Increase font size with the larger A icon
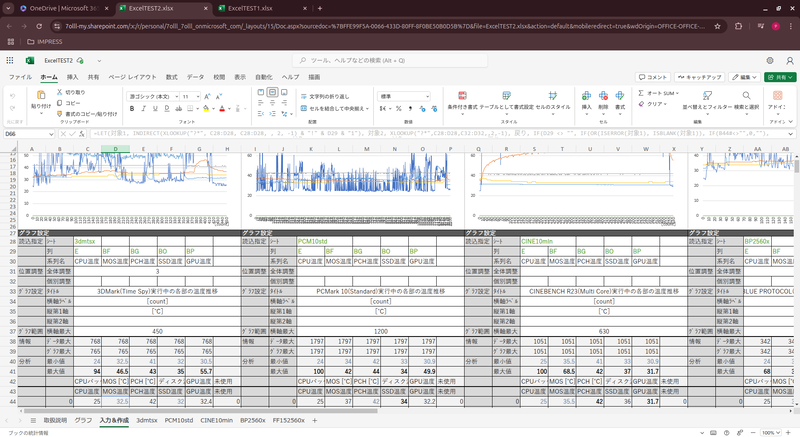 (x=207, y=96)
